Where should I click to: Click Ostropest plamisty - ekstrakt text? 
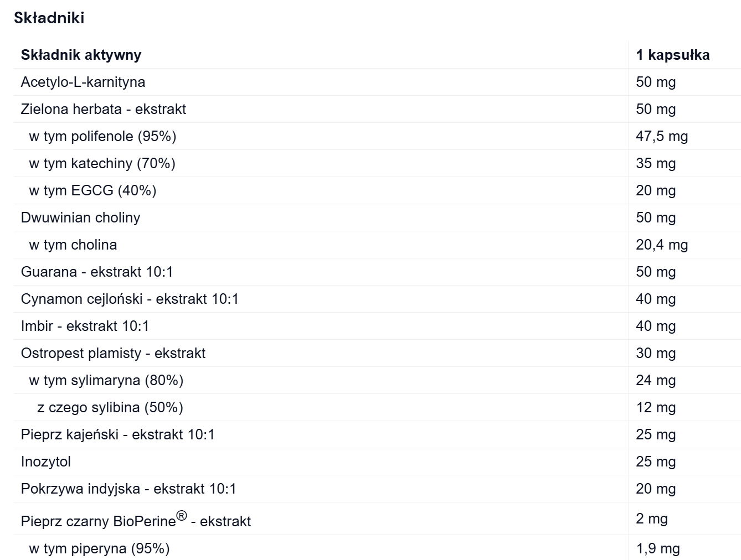pyautogui.click(x=113, y=353)
